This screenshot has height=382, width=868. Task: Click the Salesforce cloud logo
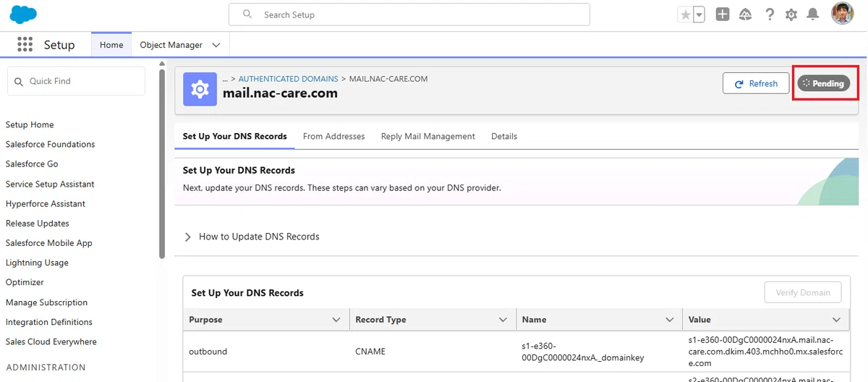point(23,14)
